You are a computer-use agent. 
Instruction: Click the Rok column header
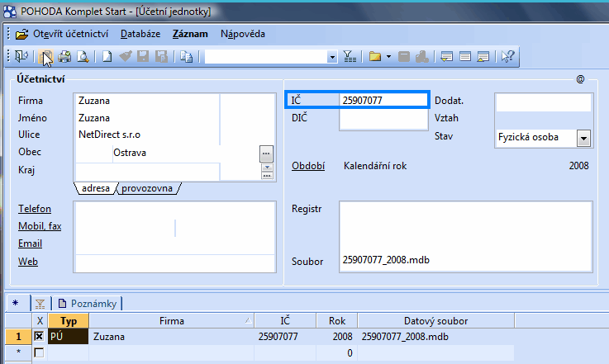[x=337, y=321]
